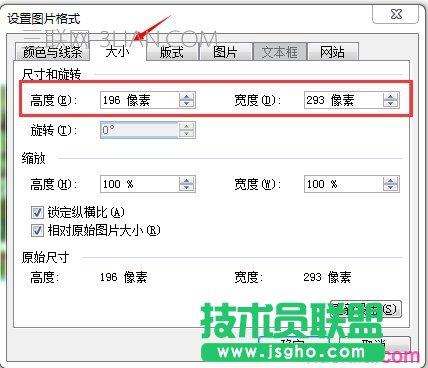Click down arrow of 旋转(T) spinner
This screenshot has height=368, width=428.
(x=187, y=134)
